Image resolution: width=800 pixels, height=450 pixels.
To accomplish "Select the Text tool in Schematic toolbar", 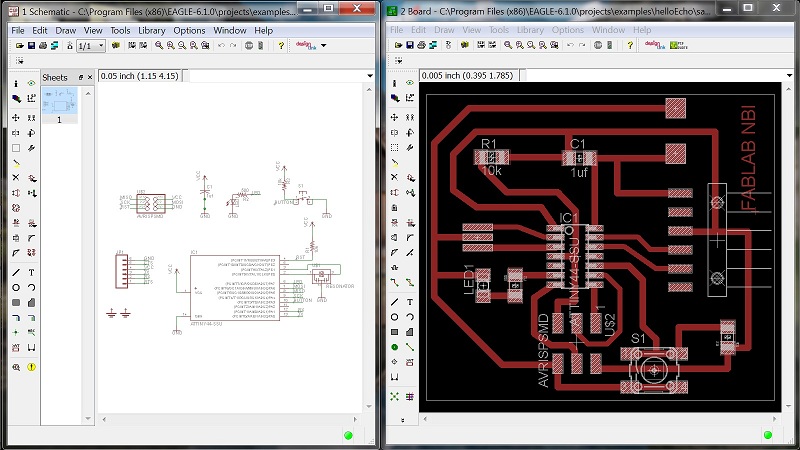I will [32, 272].
